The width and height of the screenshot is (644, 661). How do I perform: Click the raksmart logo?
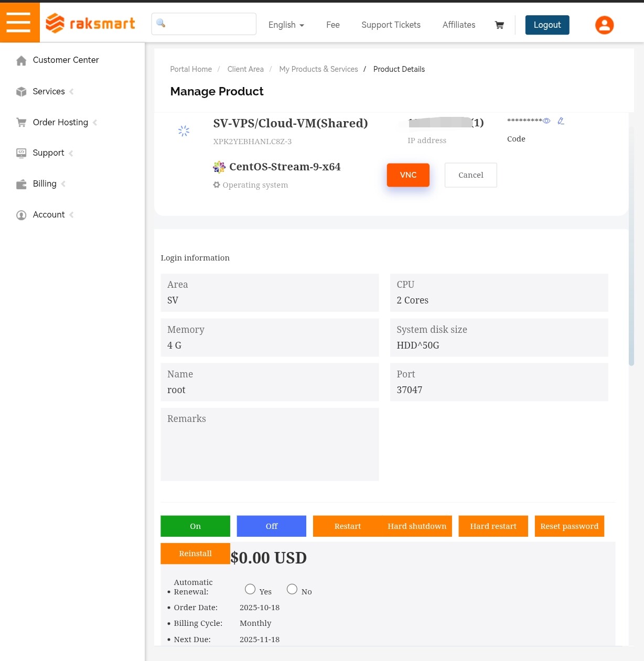click(x=90, y=23)
